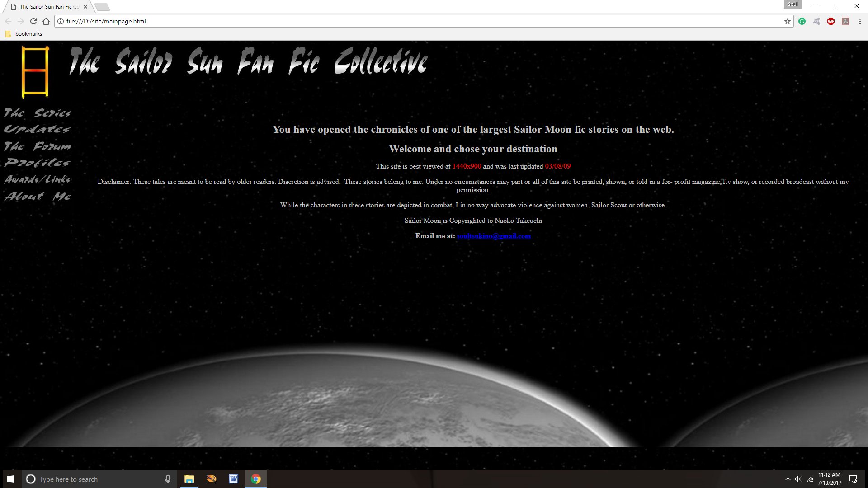View site information icon in address bar
The image size is (868, 488).
[61, 21]
